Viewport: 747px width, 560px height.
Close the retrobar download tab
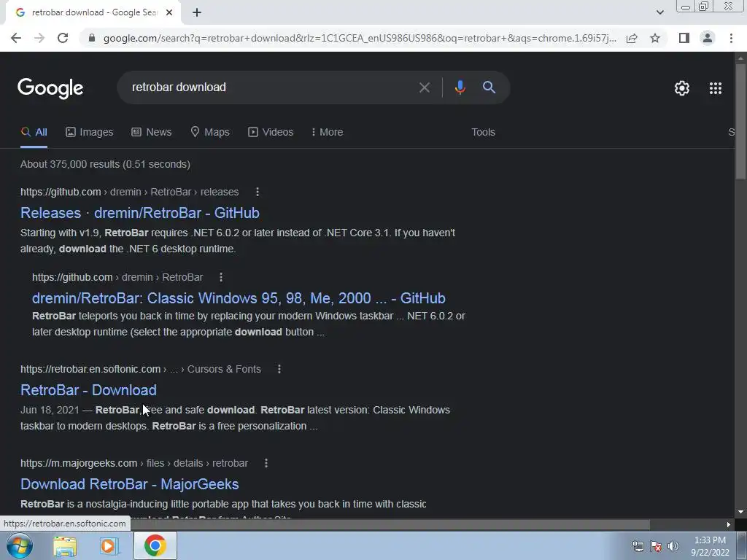click(169, 12)
